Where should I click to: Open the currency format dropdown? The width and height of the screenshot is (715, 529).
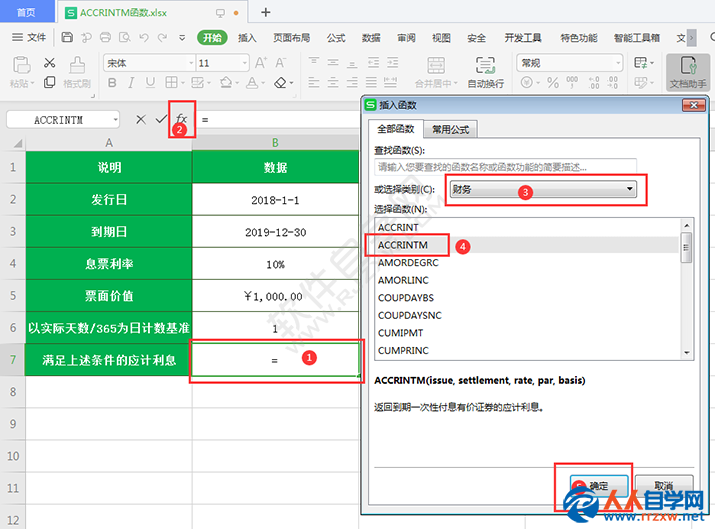pyautogui.click(x=538, y=83)
